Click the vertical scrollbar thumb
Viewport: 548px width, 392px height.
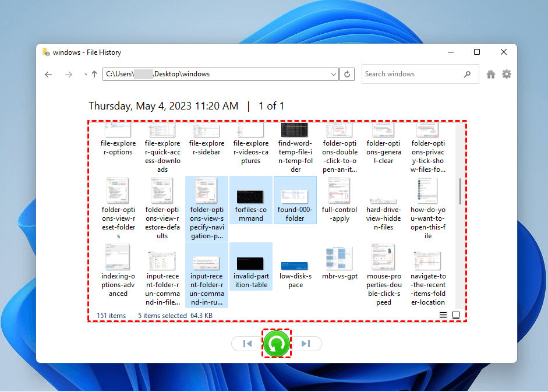coord(460,191)
